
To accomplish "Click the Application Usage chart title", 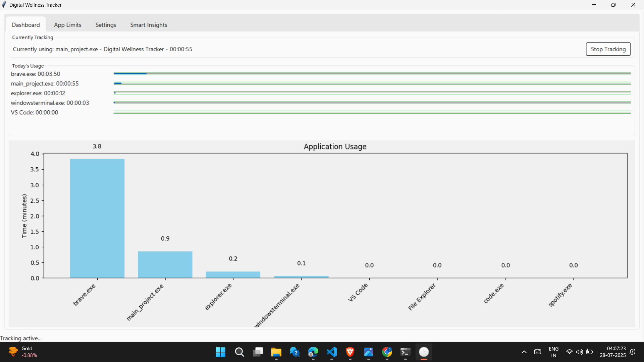I will [335, 146].
